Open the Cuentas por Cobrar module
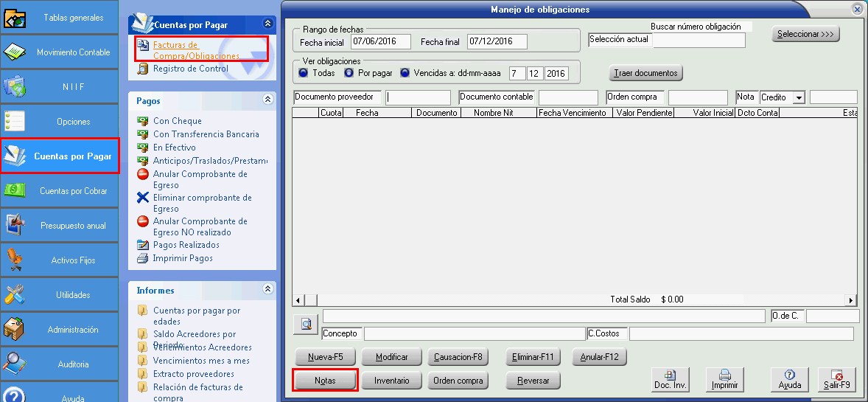The height and width of the screenshot is (402, 868). pyautogui.click(x=59, y=191)
